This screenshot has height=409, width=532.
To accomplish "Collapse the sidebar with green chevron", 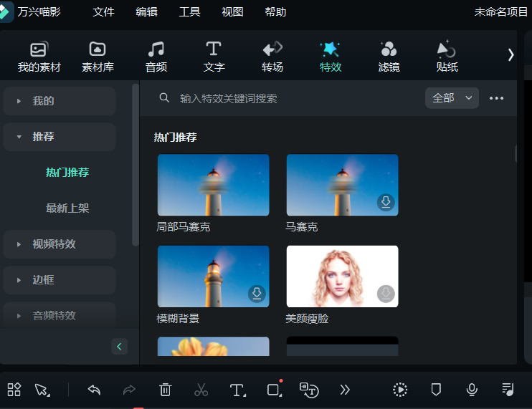I will click(x=120, y=346).
